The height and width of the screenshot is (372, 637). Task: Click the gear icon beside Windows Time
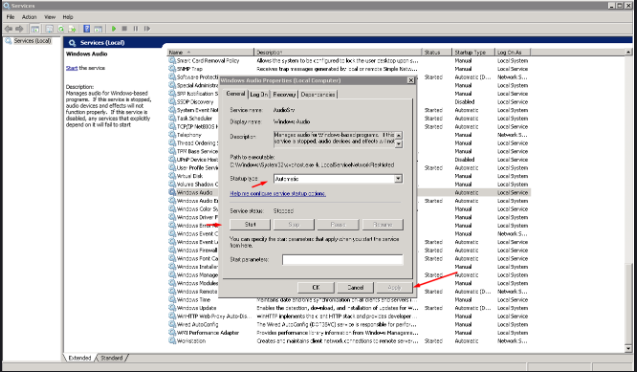point(172,300)
